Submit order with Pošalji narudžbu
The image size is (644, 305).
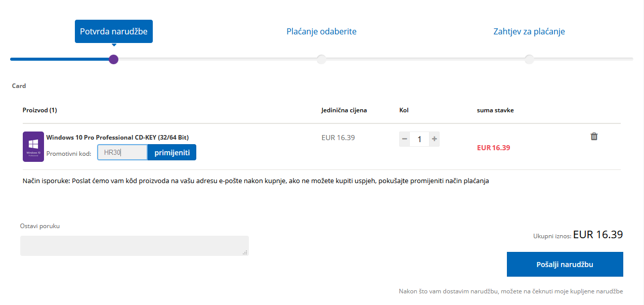click(565, 265)
